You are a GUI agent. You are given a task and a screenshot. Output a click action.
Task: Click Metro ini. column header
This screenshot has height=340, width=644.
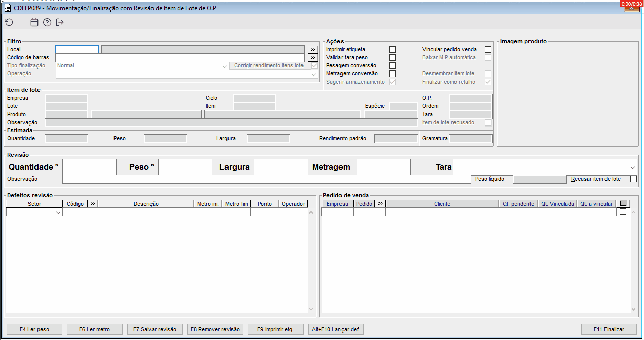(x=208, y=204)
